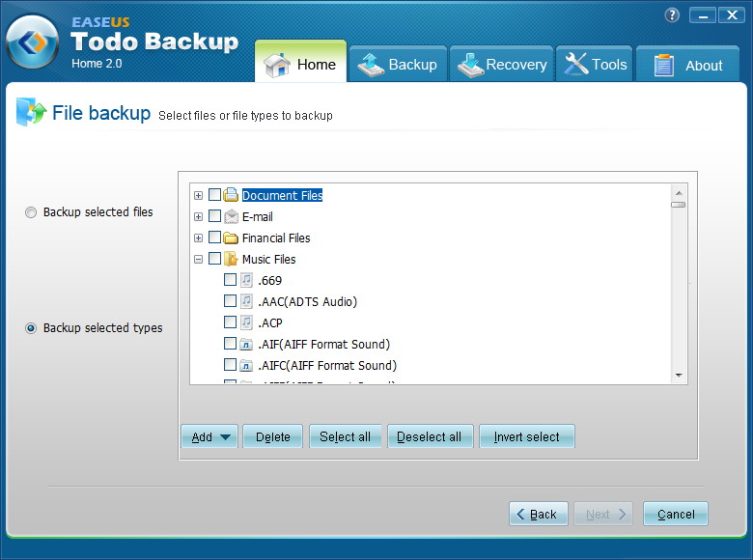Open help via the question mark icon
This screenshot has width=753, height=560.
[672, 15]
